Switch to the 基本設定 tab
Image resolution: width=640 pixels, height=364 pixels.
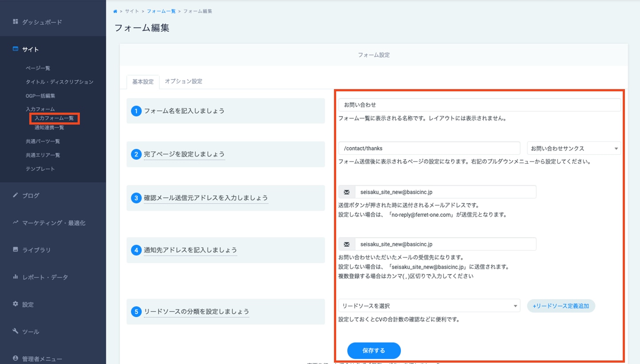coord(143,82)
